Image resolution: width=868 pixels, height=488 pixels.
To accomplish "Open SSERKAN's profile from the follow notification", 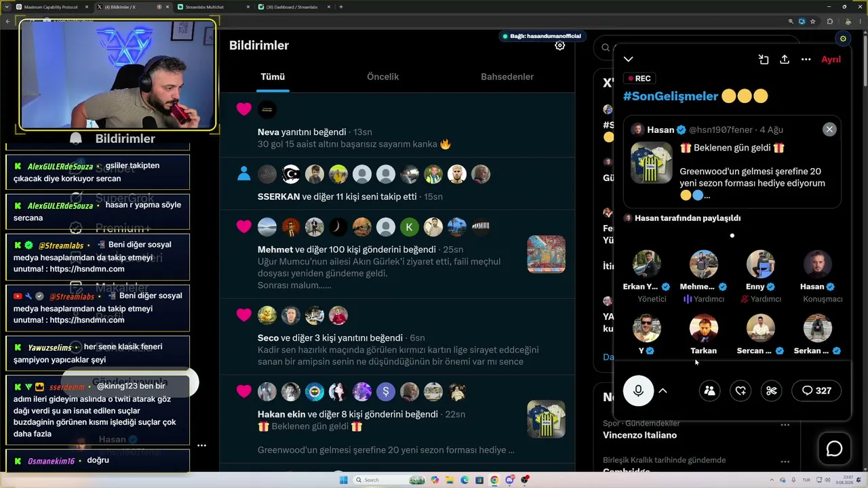I will (x=279, y=197).
